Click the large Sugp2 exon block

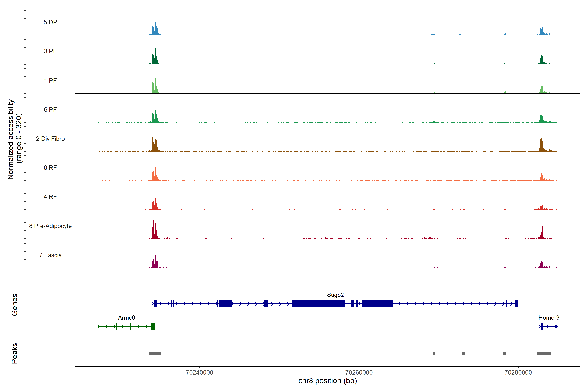318,303
